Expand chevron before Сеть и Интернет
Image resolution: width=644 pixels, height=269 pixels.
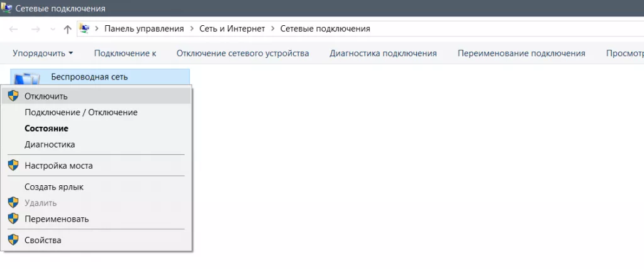coord(192,29)
